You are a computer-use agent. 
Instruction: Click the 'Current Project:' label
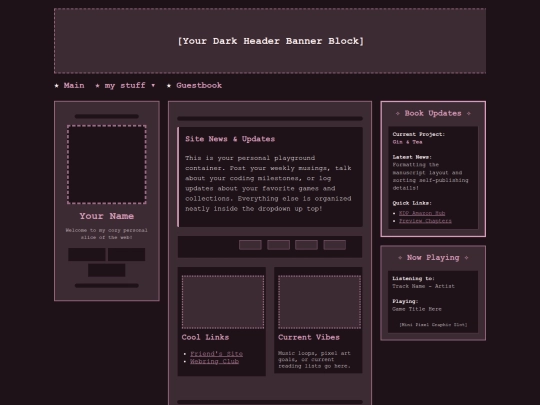pos(419,134)
